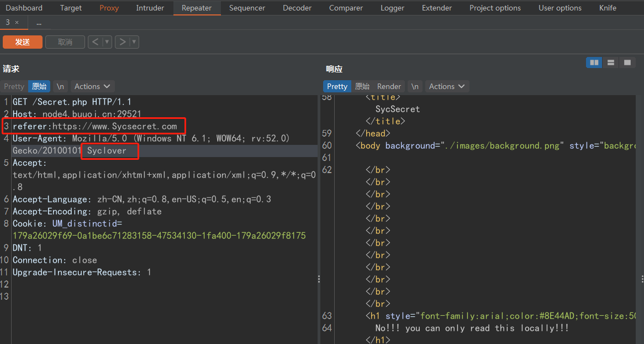Open the Proxy tab
Screen dimensions: 644x344
point(109,8)
